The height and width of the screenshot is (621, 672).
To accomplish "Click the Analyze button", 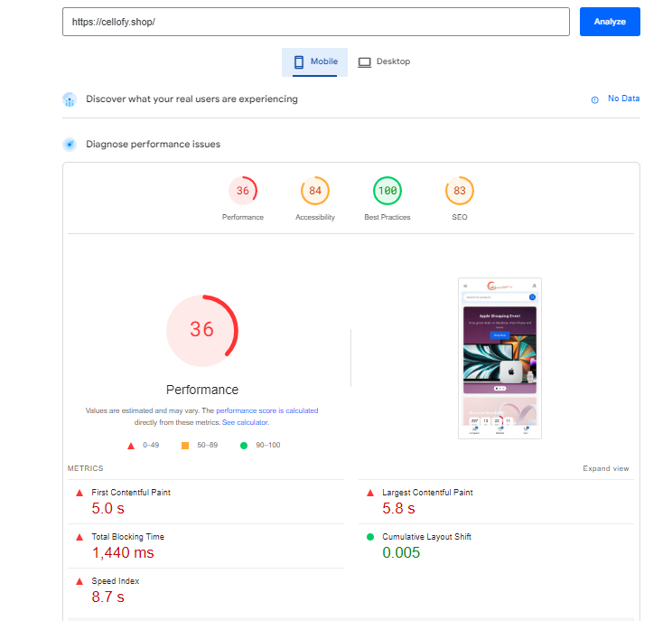I will click(x=610, y=22).
